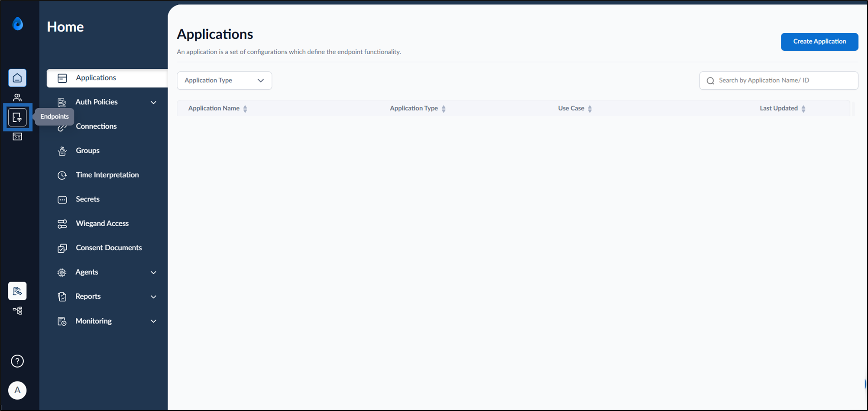Click the Auth Policies label
Viewport: 868px width, 411px height.
point(97,102)
